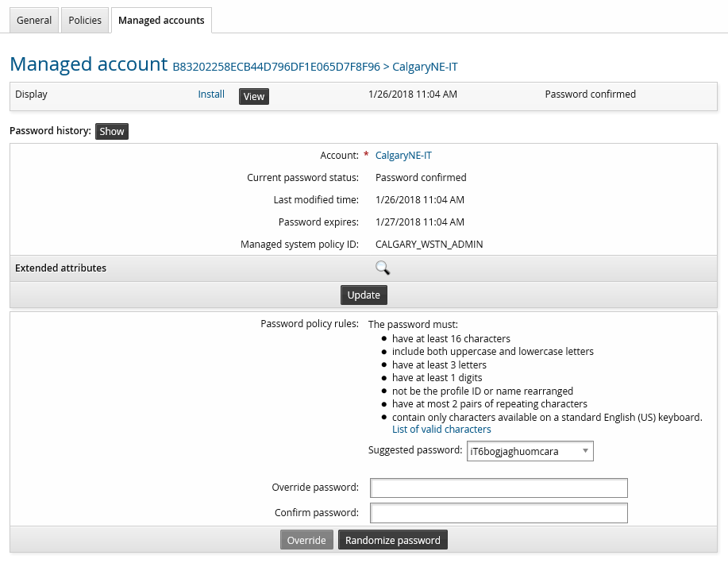The height and width of the screenshot is (563, 728).
Task: Focus the Override password field
Action: click(x=499, y=488)
